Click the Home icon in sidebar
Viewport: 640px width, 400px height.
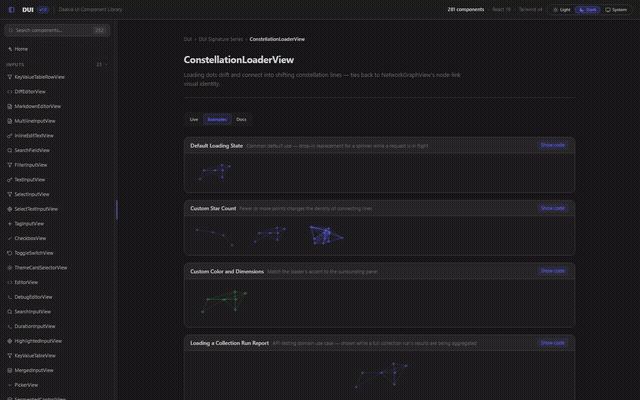coord(10,49)
